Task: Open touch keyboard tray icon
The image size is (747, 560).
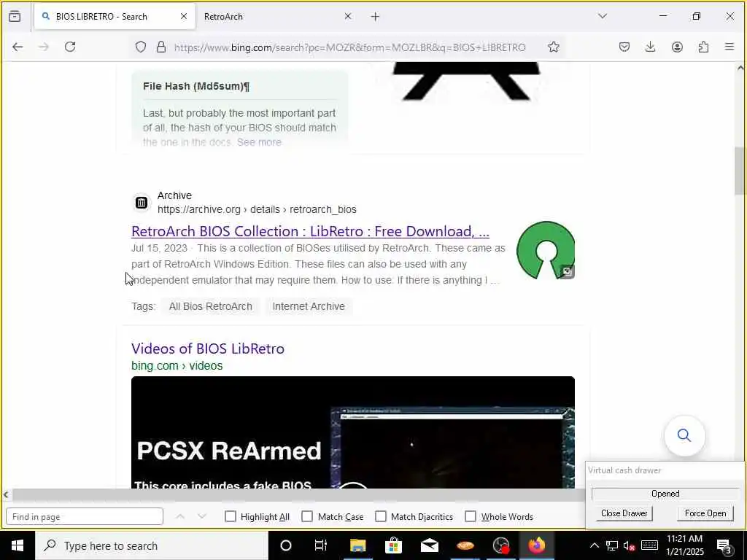Action: pos(649,545)
